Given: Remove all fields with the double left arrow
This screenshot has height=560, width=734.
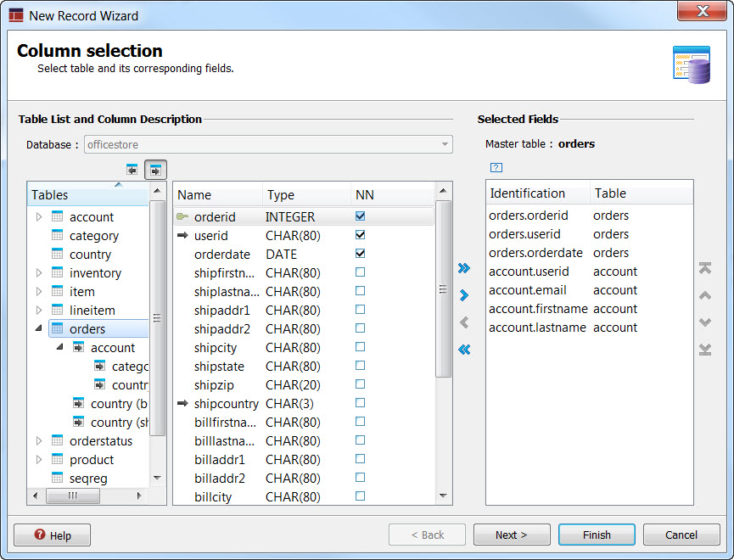Looking at the screenshot, I should click(463, 349).
